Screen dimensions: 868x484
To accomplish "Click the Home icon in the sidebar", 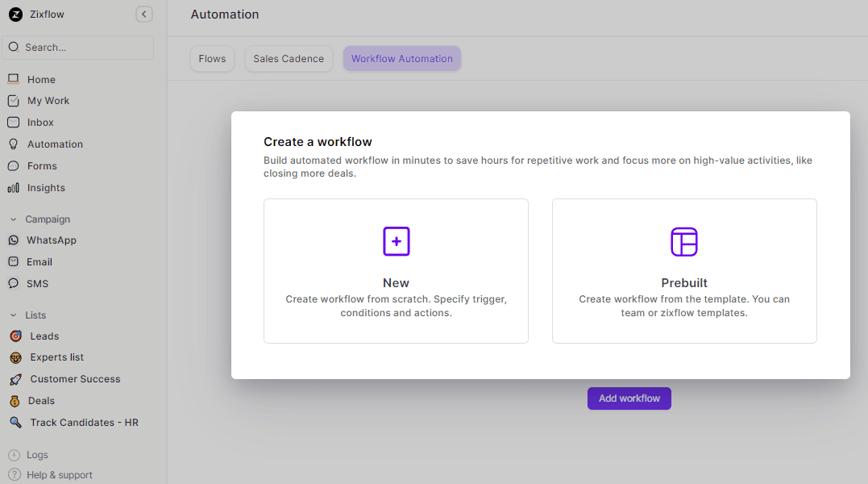I will (13, 79).
